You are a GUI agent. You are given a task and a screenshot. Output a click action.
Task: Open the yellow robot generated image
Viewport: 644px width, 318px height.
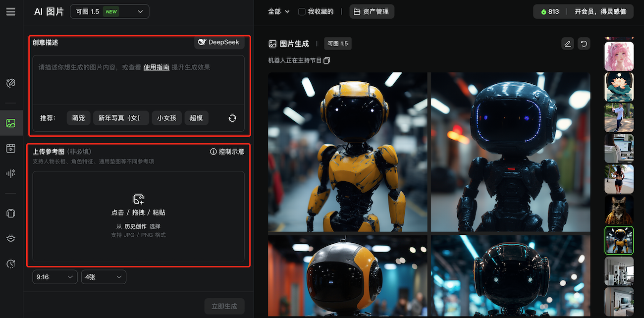point(348,152)
